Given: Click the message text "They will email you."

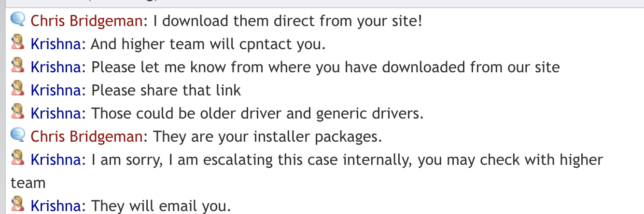Looking at the screenshot, I should [161, 206].
